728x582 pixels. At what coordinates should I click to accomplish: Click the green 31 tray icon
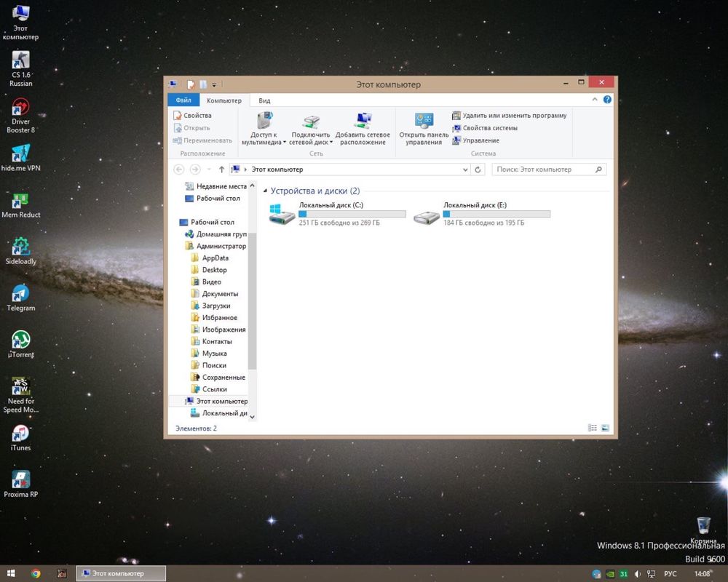(x=624, y=574)
